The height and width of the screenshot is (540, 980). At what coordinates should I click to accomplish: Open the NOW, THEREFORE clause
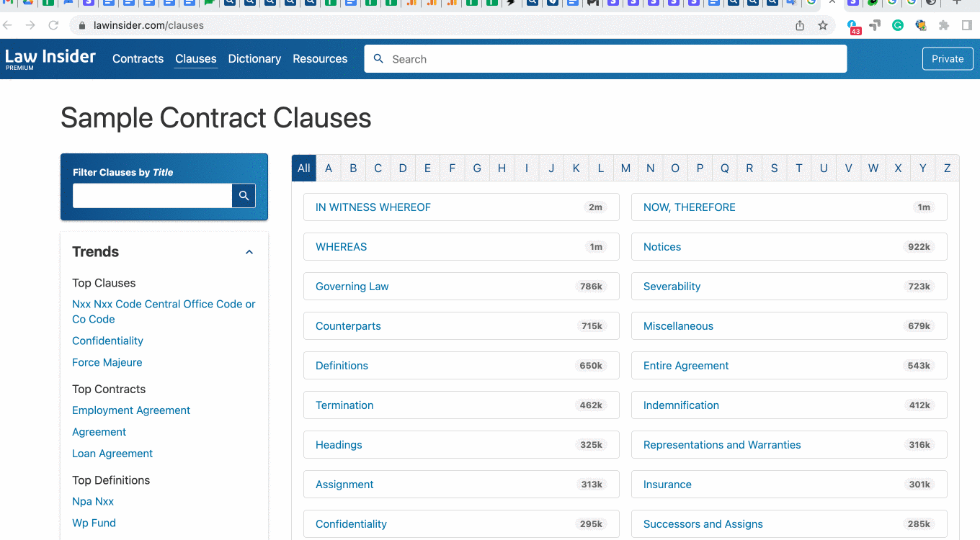click(789, 207)
